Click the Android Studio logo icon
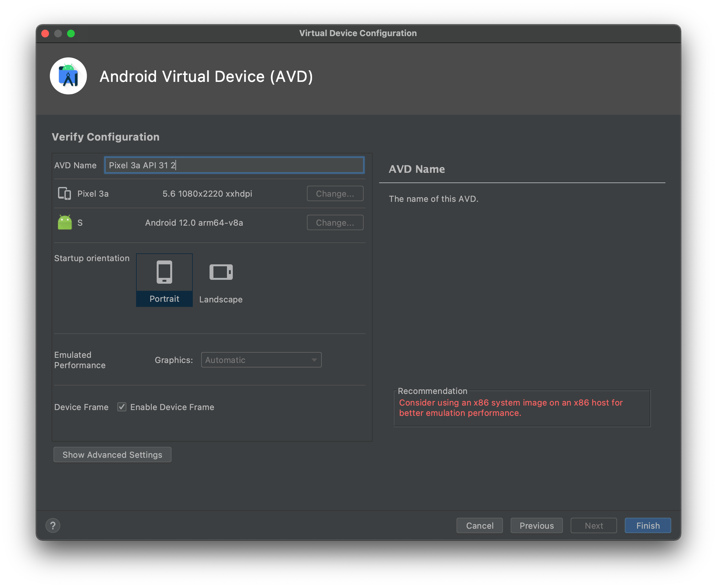The height and width of the screenshot is (588, 717). pos(68,76)
